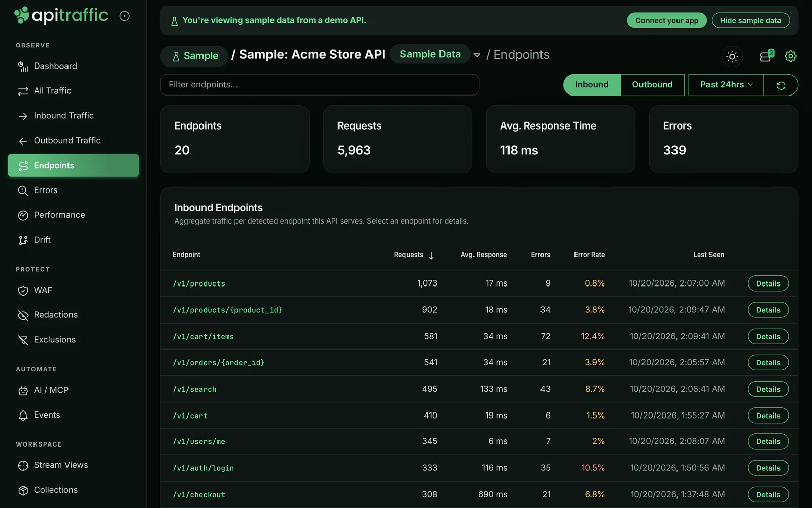Select the /v1/auth/login endpoint link

[203, 468]
